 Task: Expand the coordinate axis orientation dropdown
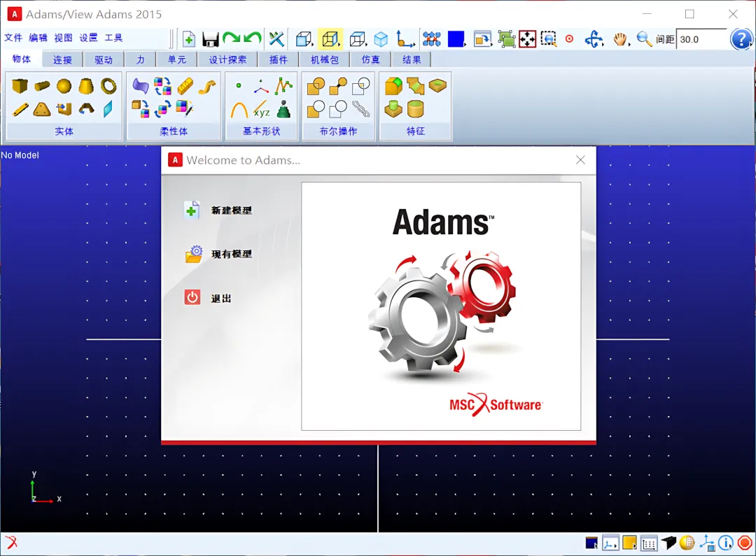pos(405,39)
